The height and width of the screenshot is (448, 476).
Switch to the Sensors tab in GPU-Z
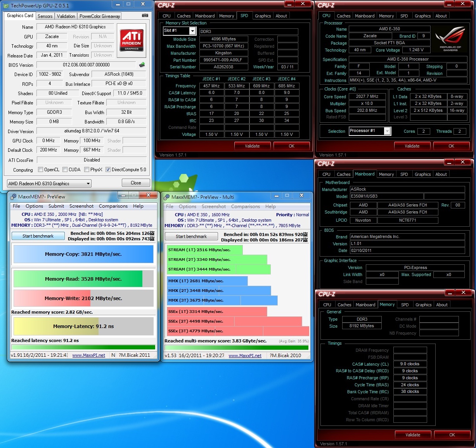pos(45,16)
